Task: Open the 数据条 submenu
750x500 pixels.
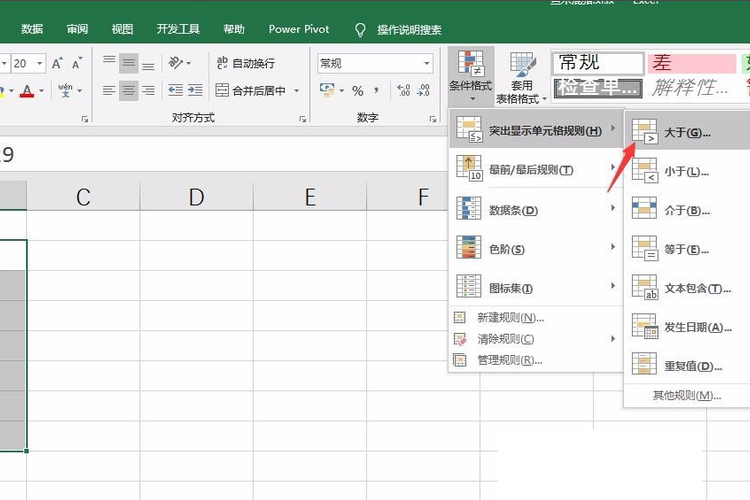Action: coord(536,210)
